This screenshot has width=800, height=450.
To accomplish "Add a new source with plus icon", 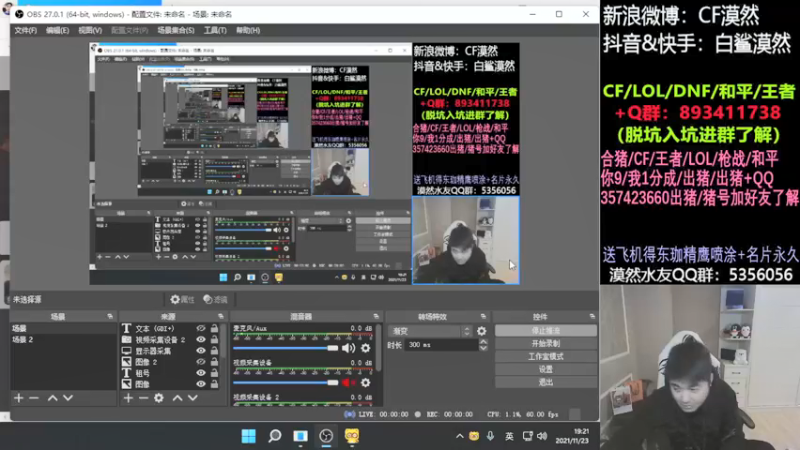I will (x=128, y=398).
